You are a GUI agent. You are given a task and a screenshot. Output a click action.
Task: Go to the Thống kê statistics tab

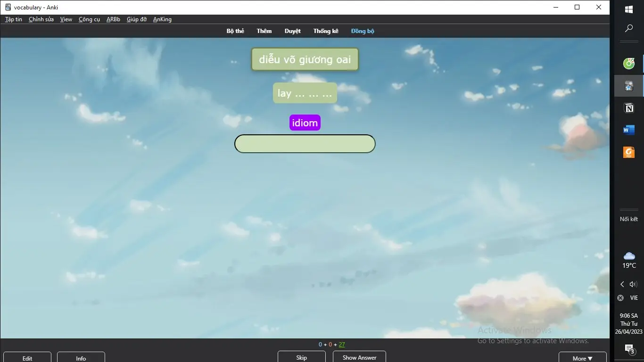pos(326,31)
